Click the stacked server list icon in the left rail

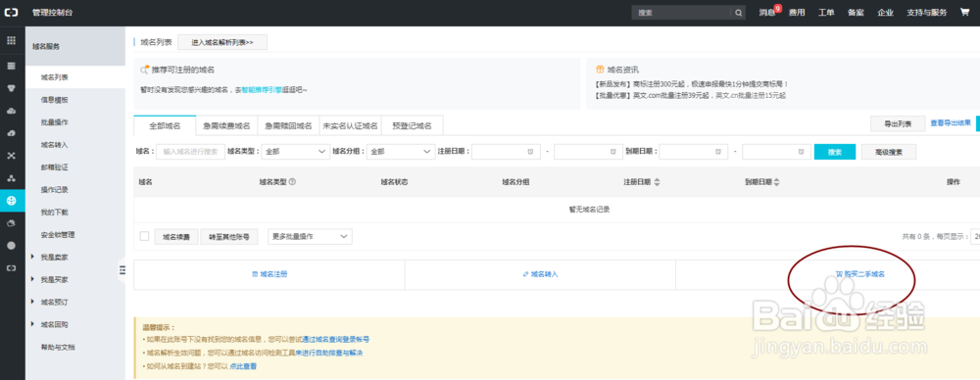(11, 66)
